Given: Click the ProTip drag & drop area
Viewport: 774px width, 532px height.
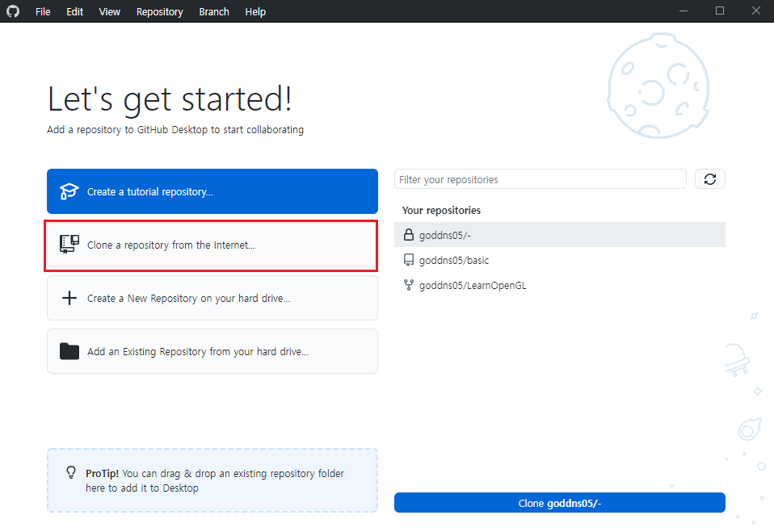Looking at the screenshot, I should (212, 480).
